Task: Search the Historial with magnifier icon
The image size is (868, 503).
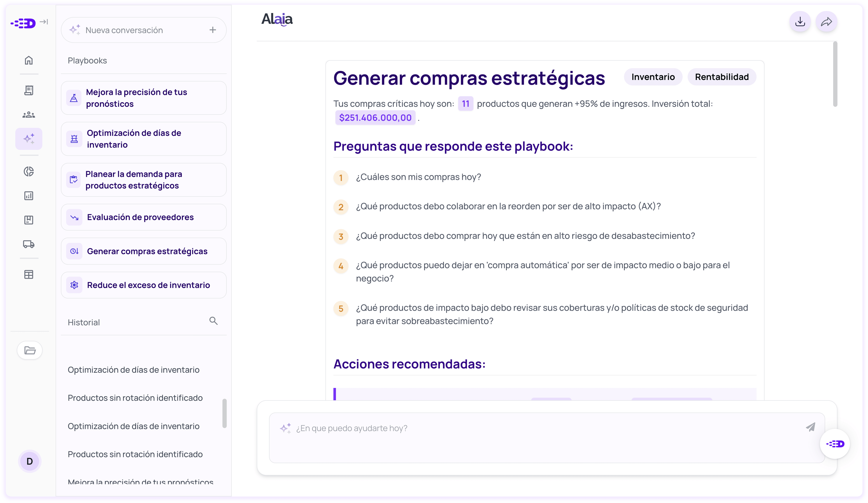Action: point(214,321)
